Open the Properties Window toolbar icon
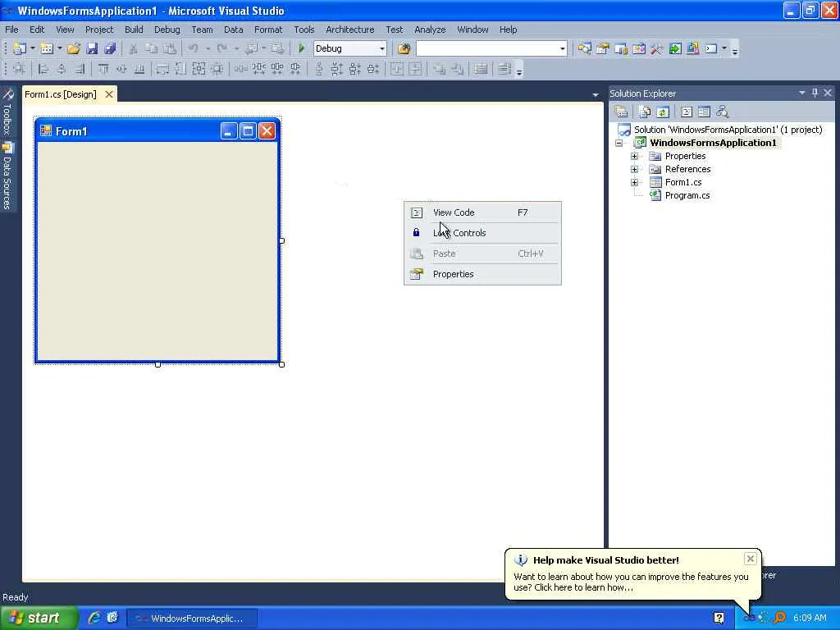Screen dimensions: 840x630 tap(603, 48)
